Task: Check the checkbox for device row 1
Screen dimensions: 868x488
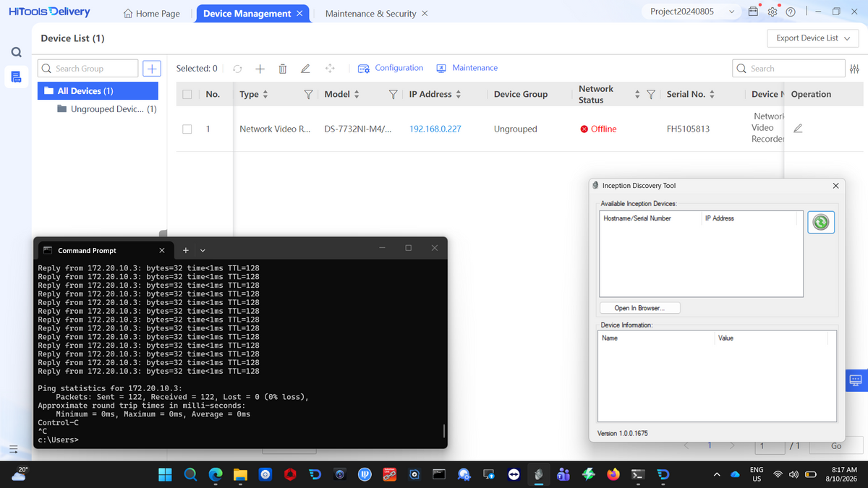Action: pyautogui.click(x=187, y=129)
